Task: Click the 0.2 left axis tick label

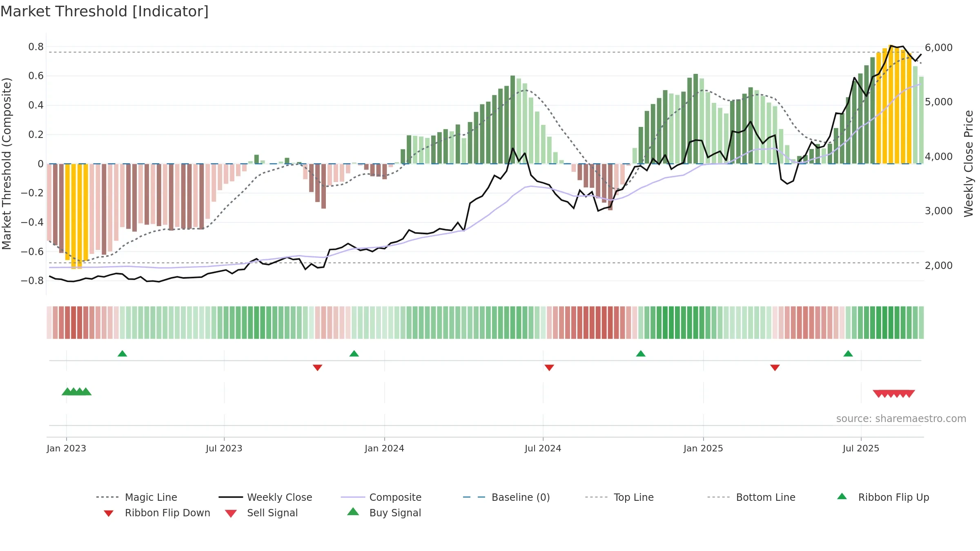Action: pyautogui.click(x=36, y=135)
